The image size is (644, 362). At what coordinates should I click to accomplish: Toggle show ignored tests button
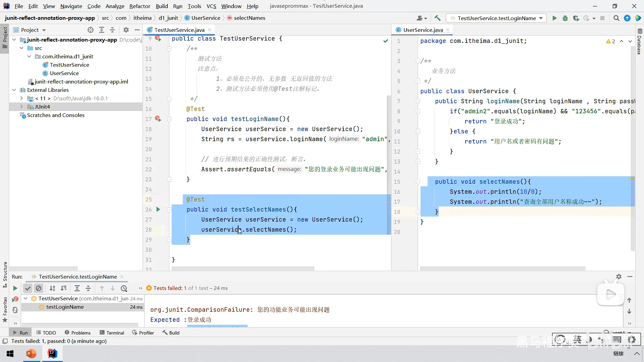[39, 288]
